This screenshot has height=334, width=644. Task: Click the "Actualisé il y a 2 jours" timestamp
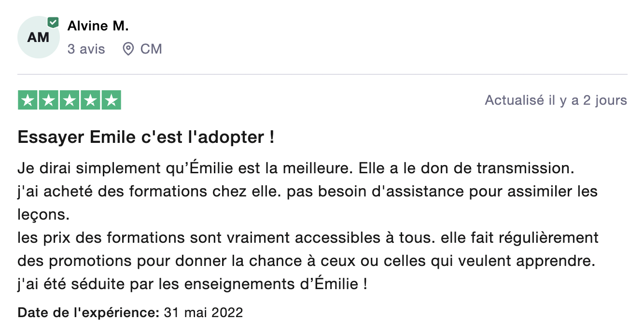(556, 100)
